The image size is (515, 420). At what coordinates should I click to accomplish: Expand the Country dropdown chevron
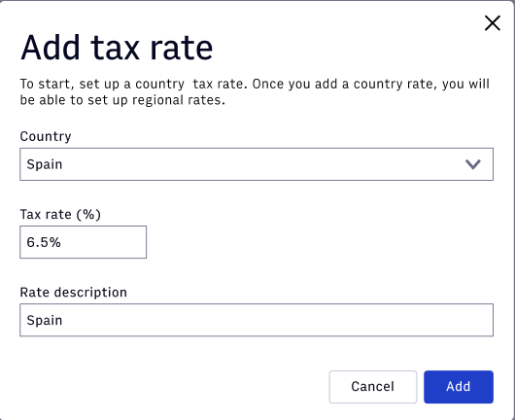(473, 164)
